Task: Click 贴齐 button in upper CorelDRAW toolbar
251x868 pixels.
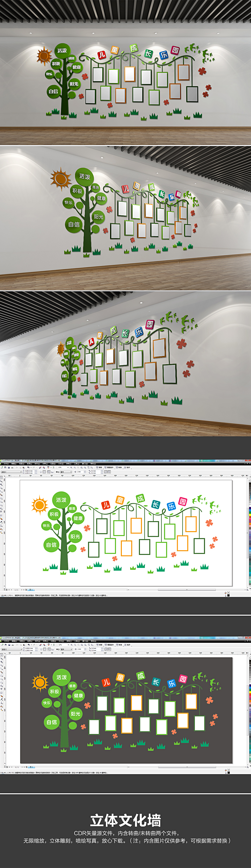Action: (x=127, y=467)
